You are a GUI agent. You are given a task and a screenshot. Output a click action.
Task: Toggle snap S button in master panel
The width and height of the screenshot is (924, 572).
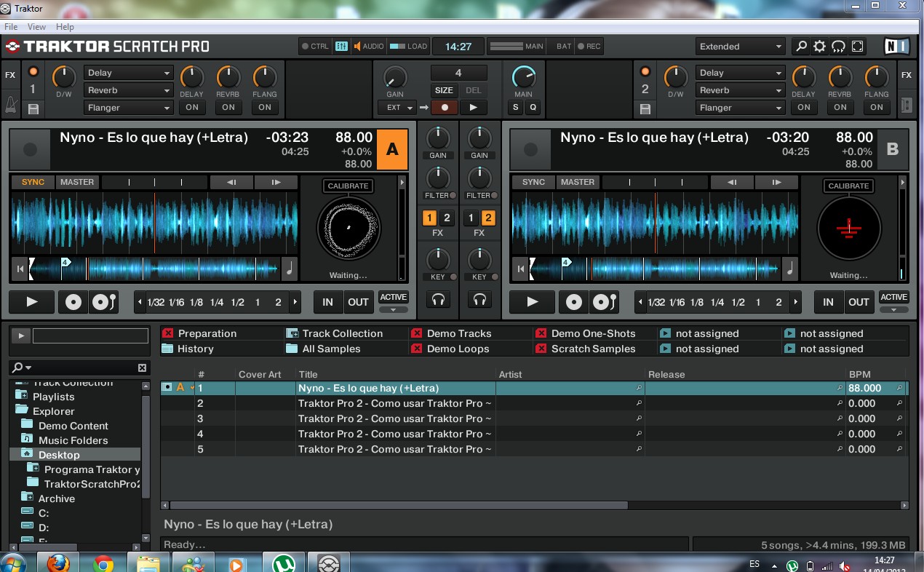(516, 107)
